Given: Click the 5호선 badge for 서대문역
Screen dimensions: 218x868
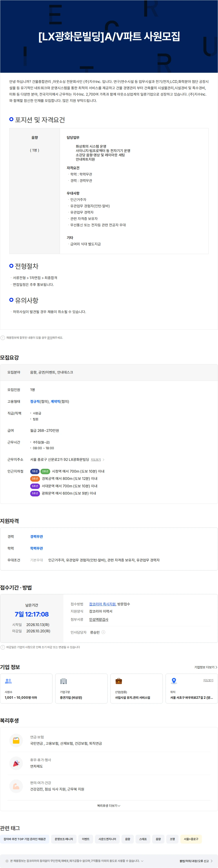Looking at the screenshot, I should point(35,486).
